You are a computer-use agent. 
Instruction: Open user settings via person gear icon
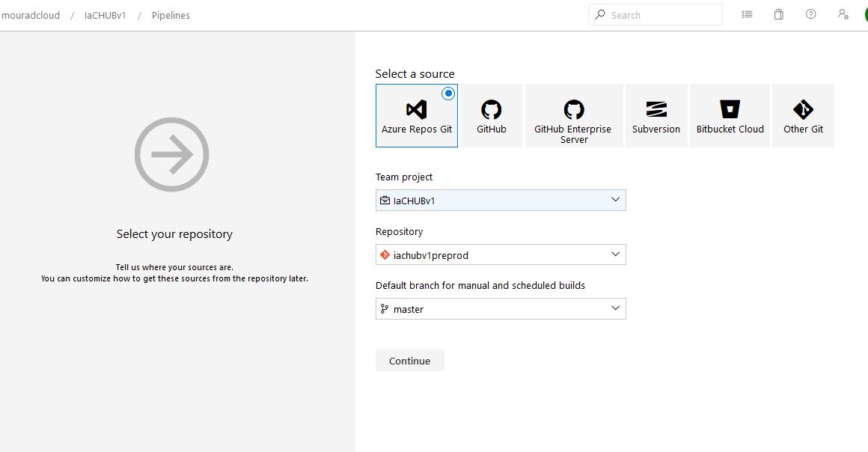tap(843, 14)
